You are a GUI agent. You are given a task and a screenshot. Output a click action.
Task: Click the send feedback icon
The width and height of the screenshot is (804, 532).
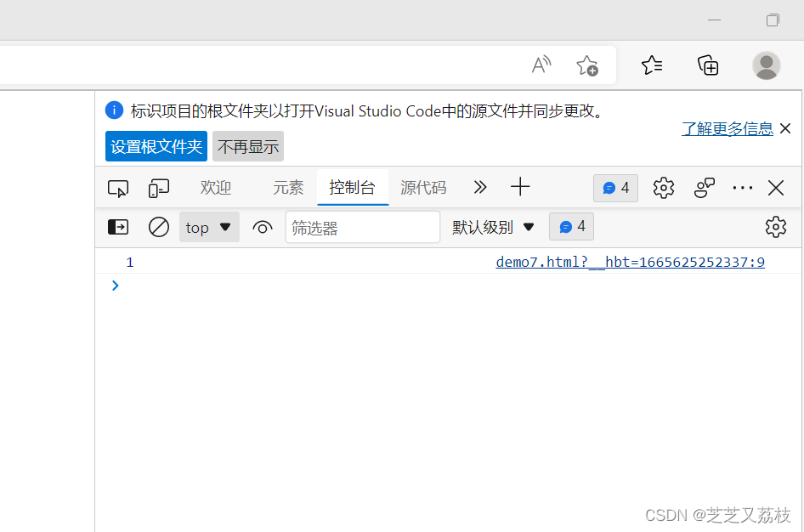pos(705,188)
